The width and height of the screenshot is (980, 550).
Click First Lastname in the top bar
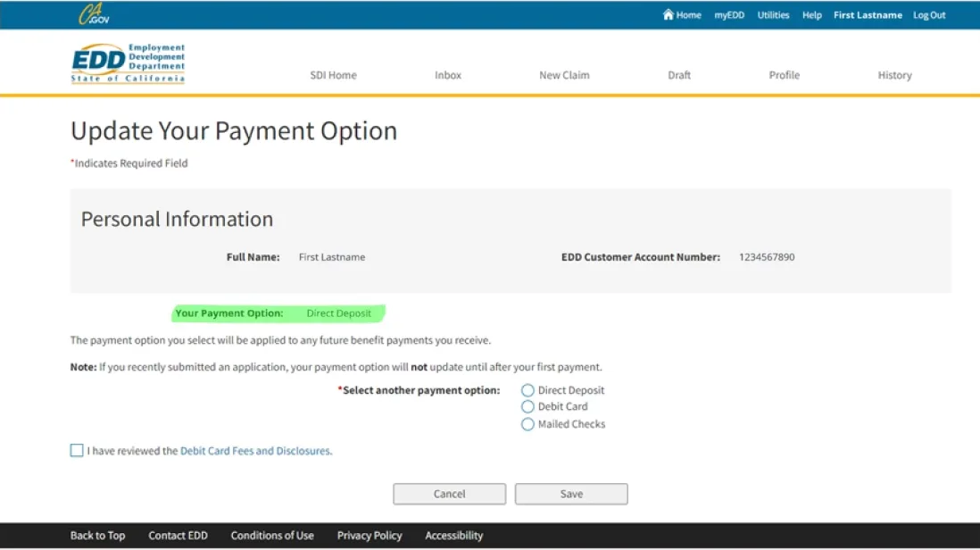click(x=868, y=15)
